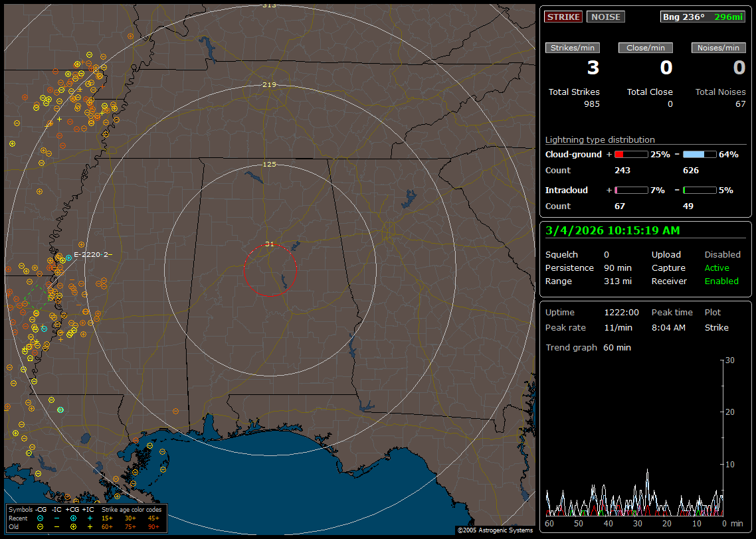Click the Recent +IC plus legend symbol
756x539 pixels.
(x=90, y=518)
